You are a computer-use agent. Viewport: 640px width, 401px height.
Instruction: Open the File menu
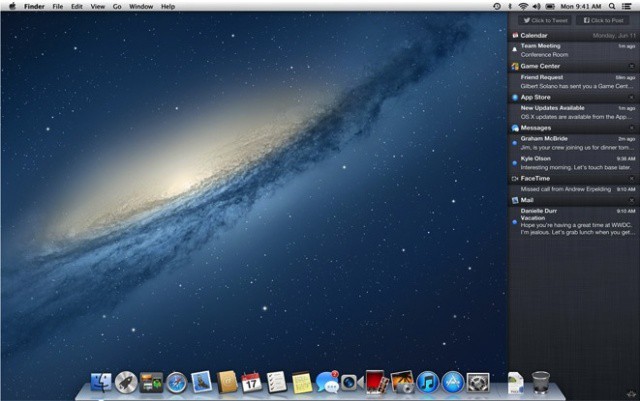click(x=57, y=6)
